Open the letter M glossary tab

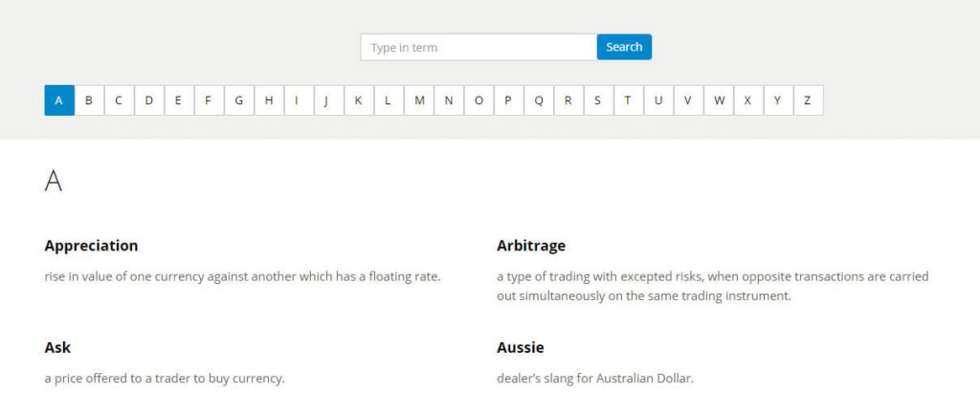418,100
